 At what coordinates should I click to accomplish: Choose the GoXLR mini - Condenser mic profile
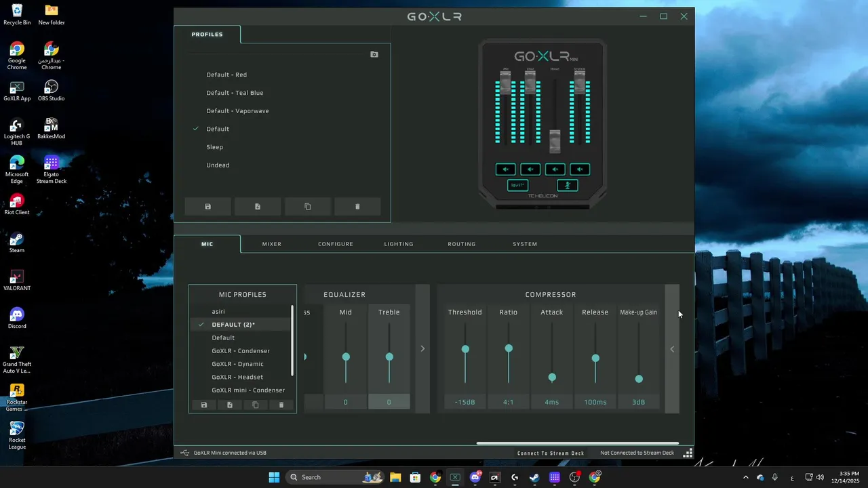coord(248,390)
